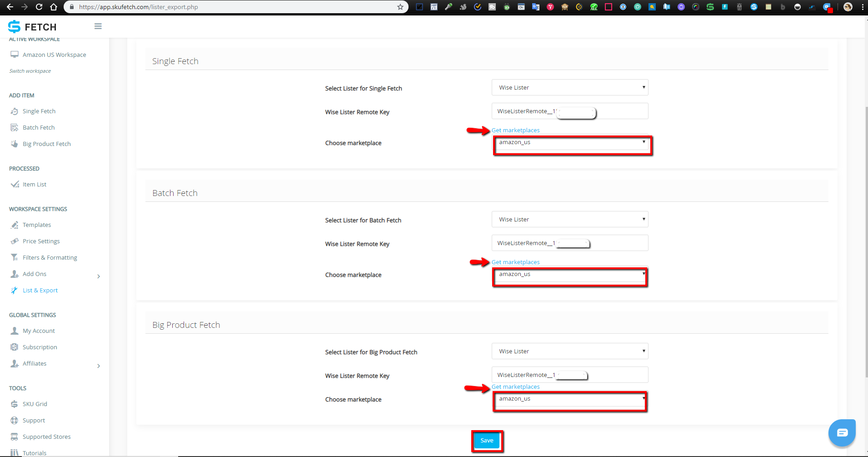Reload the page with the refresh icon
This screenshot has width=868, height=457.
pyautogui.click(x=39, y=7)
